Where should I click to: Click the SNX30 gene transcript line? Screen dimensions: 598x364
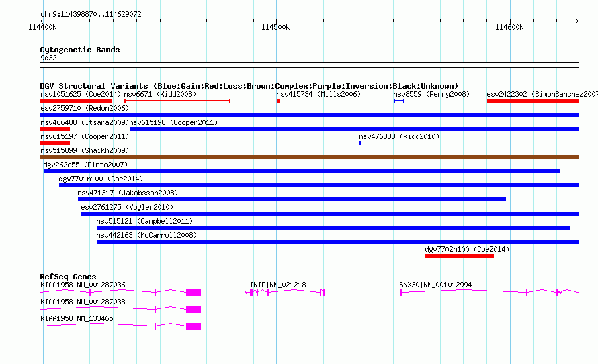[x=489, y=292]
